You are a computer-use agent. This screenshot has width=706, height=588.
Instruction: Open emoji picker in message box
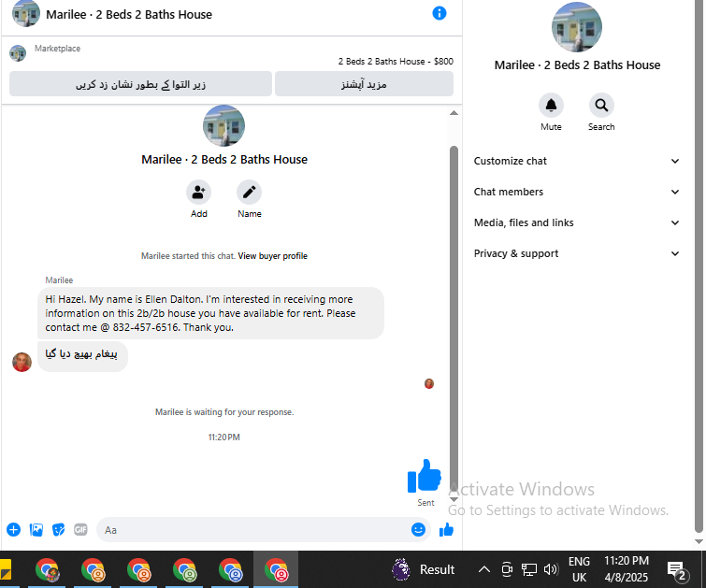click(x=418, y=529)
